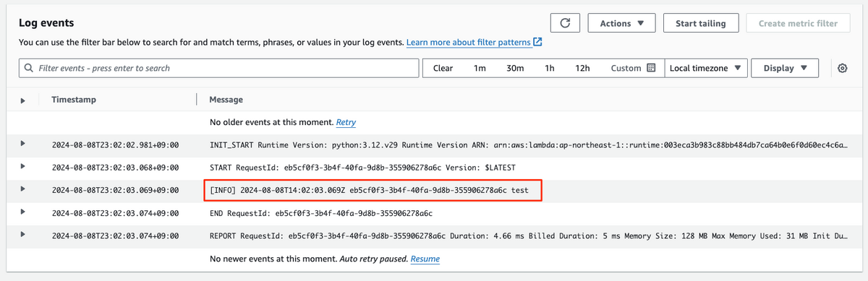Expand the REPORT RequestId log row
The image size is (868, 281).
click(22, 235)
